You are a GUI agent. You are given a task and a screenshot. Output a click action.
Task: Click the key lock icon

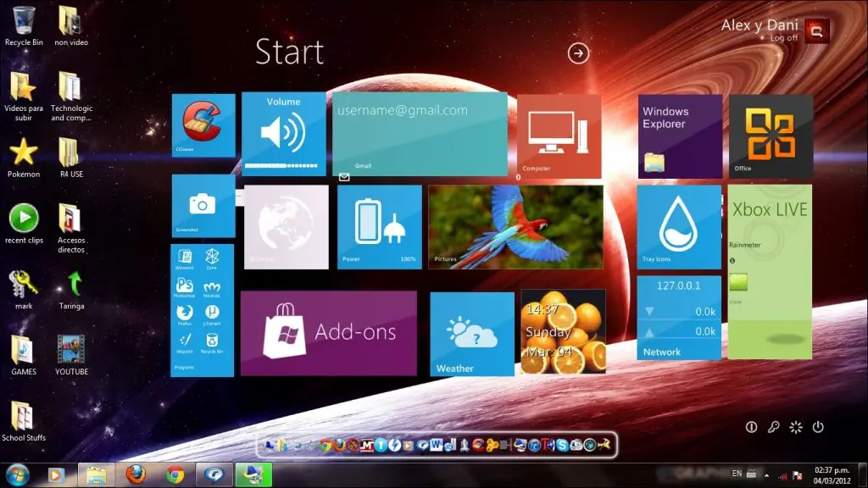point(773,427)
